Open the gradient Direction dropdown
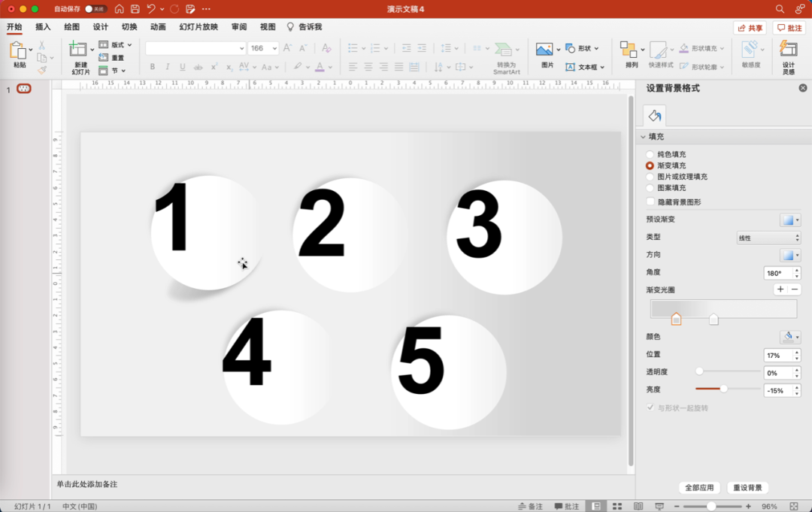Image resolution: width=812 pixels, height=512 pixels. [790, 255]
